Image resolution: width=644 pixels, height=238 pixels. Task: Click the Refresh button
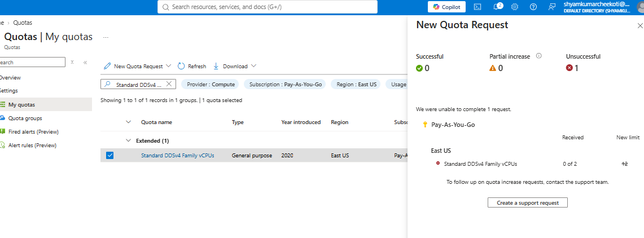coord(192,66)
